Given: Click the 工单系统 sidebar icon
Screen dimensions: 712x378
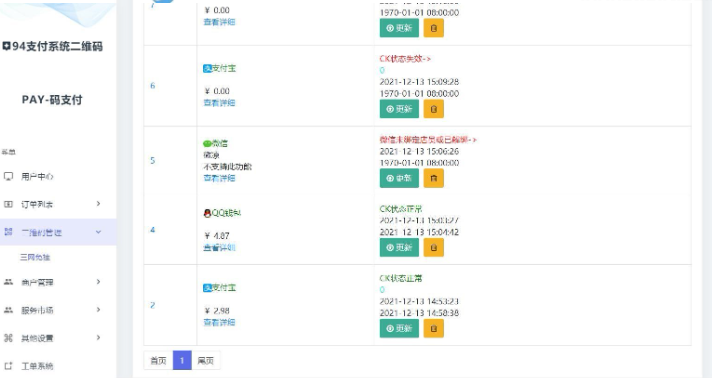Looking at the screenshot, I should click(8, 366).
